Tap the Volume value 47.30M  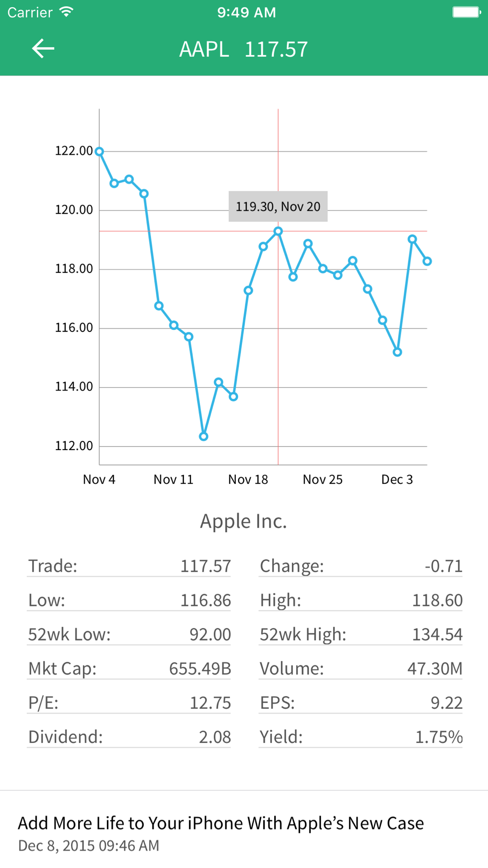tap(434, 668)
